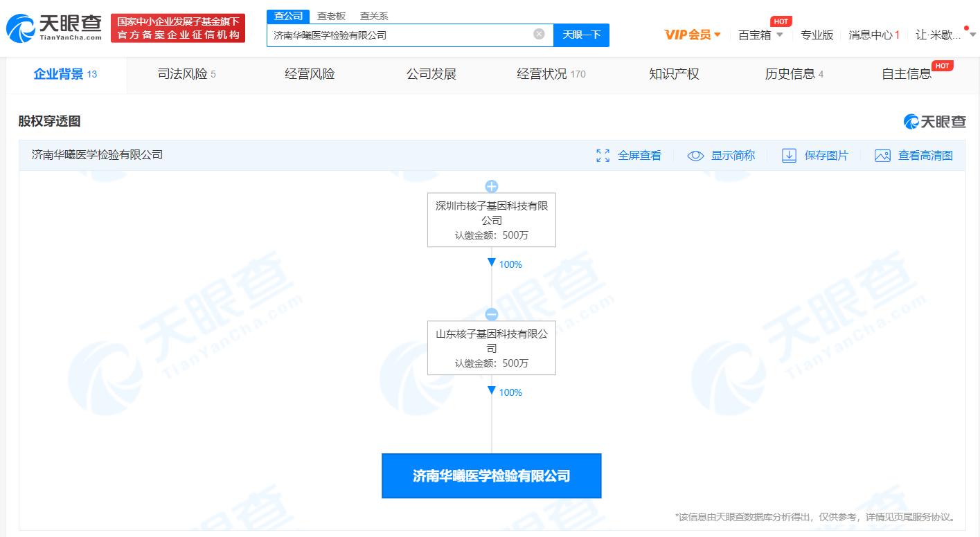Open the user account dropdown 让·米歇
This screenshot has width=980, height=537.
pos(942,35)
